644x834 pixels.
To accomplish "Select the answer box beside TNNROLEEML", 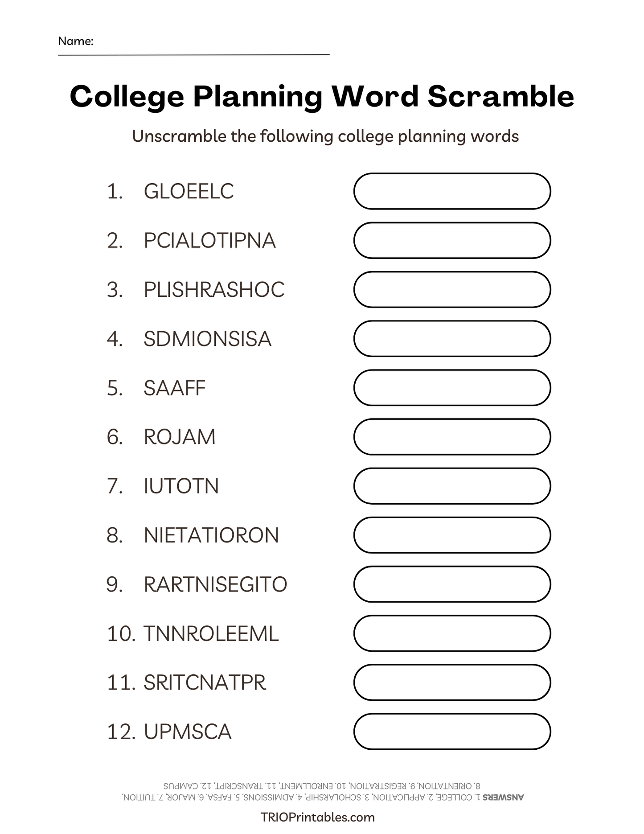I will click(452, 633).
